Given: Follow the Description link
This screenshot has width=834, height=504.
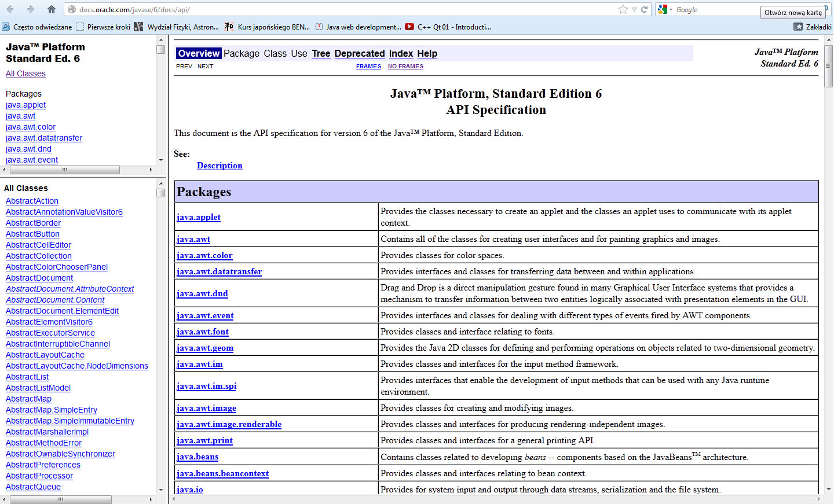Looking at the screenshot, I should 220,165.
